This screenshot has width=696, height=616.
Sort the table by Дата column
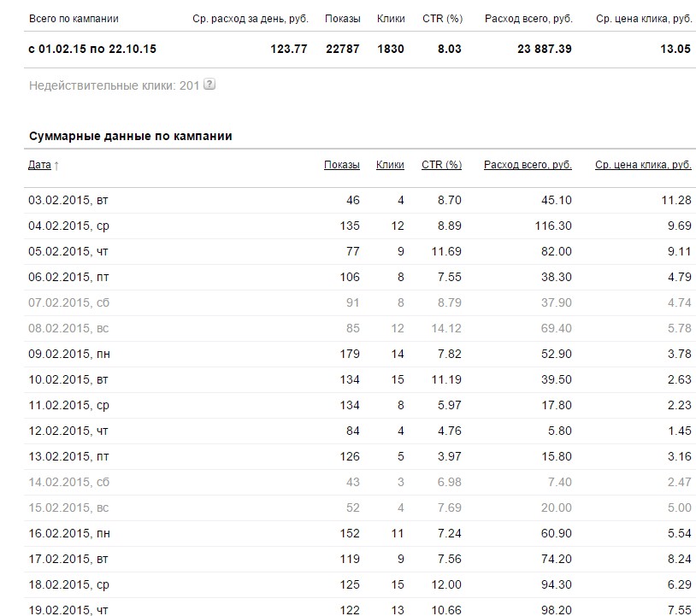tap(39, 165)
